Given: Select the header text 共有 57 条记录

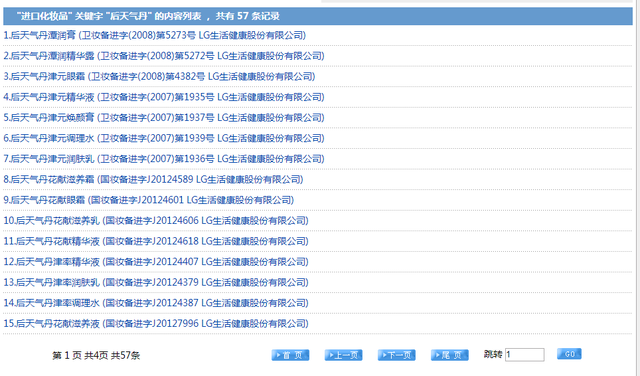Looking at the screenshot, I should [247, 16].
